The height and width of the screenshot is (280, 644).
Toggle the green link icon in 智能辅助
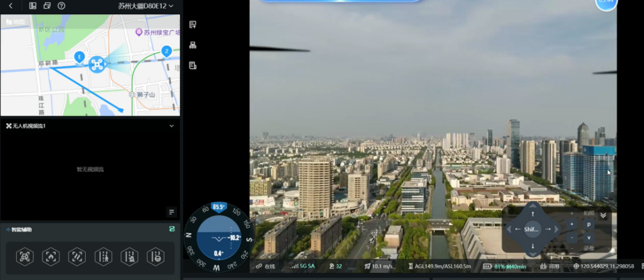click(x=172, y=229)
